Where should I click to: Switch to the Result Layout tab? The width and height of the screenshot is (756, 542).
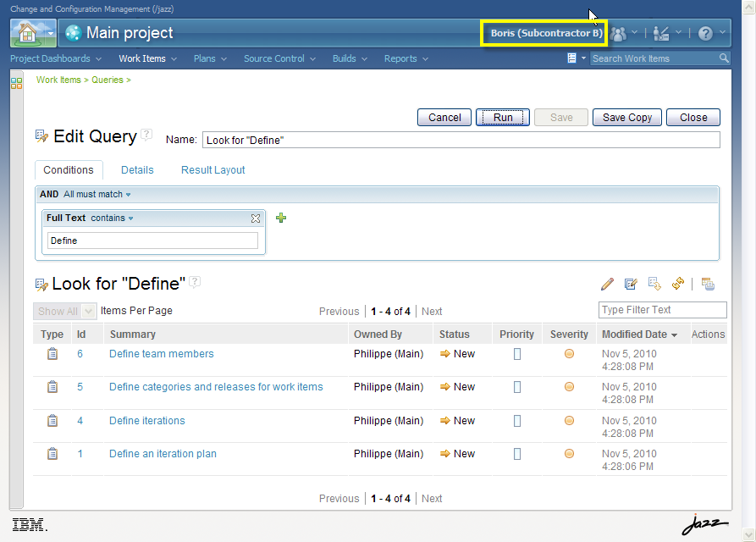coord(212,169)
